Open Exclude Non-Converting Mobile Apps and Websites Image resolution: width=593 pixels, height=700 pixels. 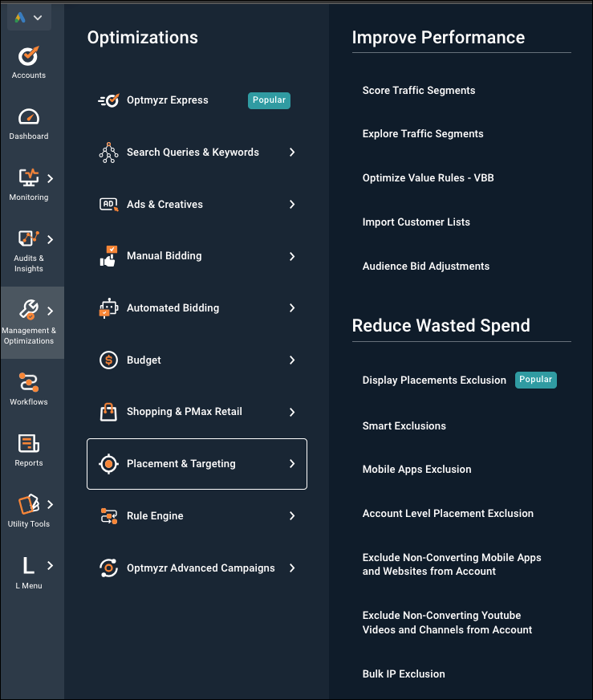click(452, 564)
